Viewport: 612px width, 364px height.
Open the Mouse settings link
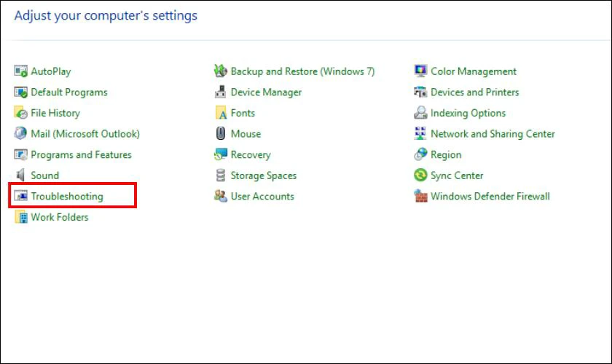click(x=246, y=134)
